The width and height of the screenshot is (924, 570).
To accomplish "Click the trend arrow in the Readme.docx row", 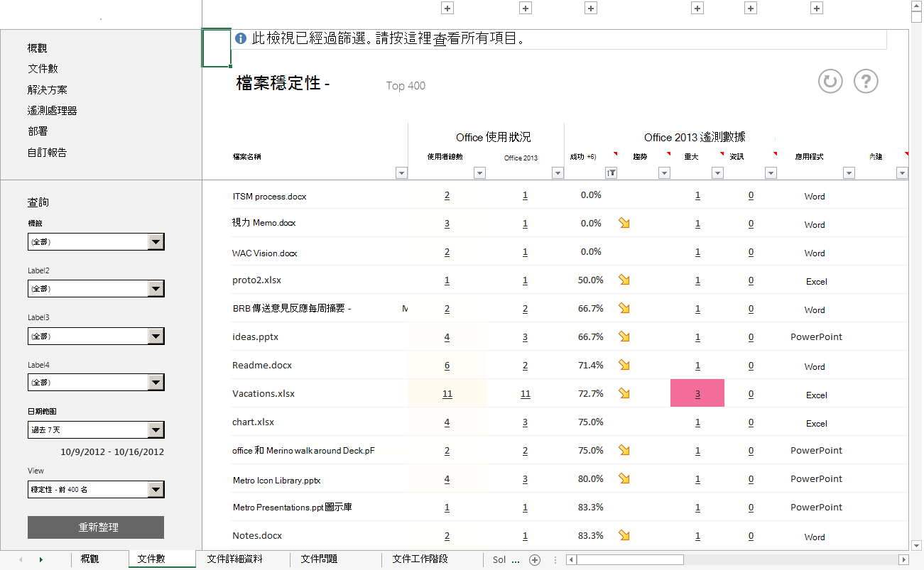I will tap(624, 365).
